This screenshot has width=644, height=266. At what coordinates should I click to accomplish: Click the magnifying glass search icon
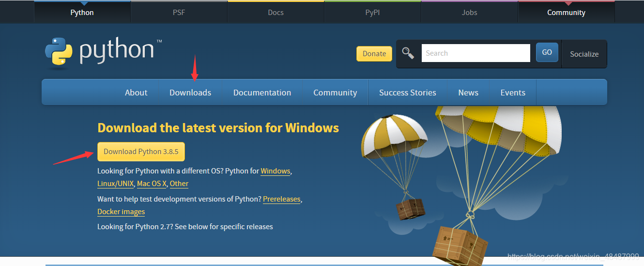(408, 53)
